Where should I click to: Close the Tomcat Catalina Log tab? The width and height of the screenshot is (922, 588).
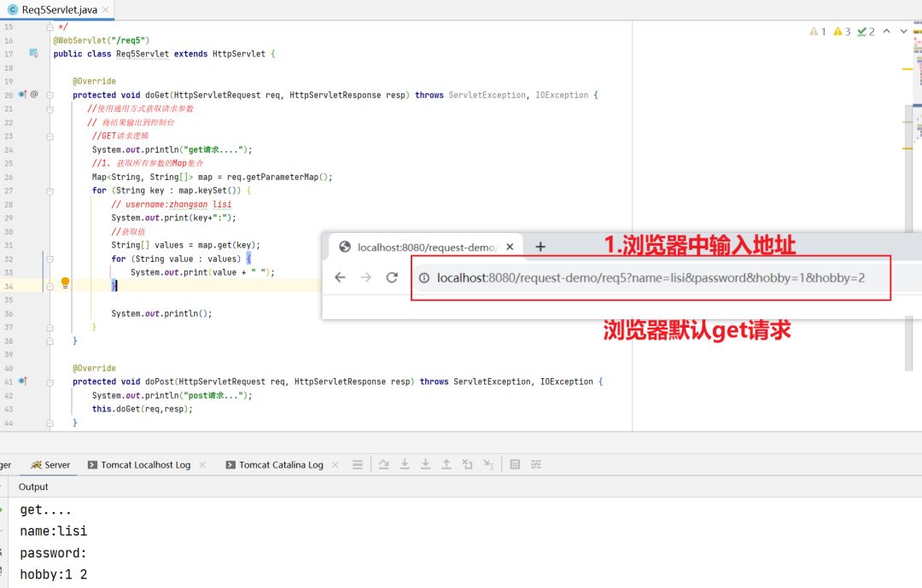[336, 464]
